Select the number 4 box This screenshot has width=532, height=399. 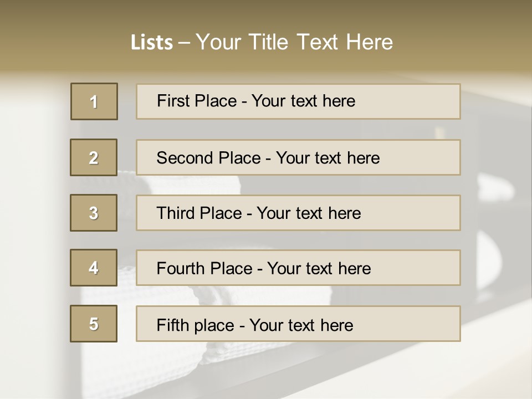pos(94,268)
